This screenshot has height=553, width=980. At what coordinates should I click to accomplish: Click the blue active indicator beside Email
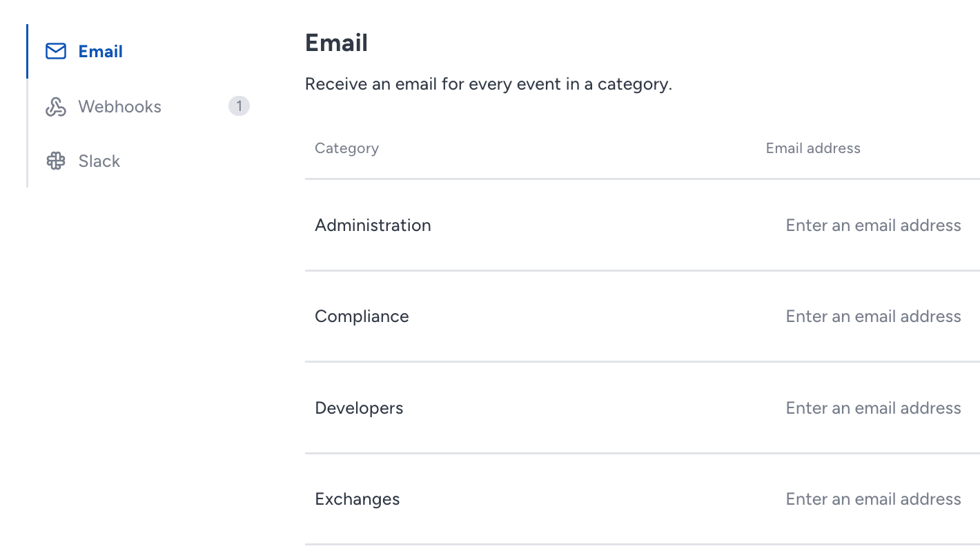click(x=28, y=52)
